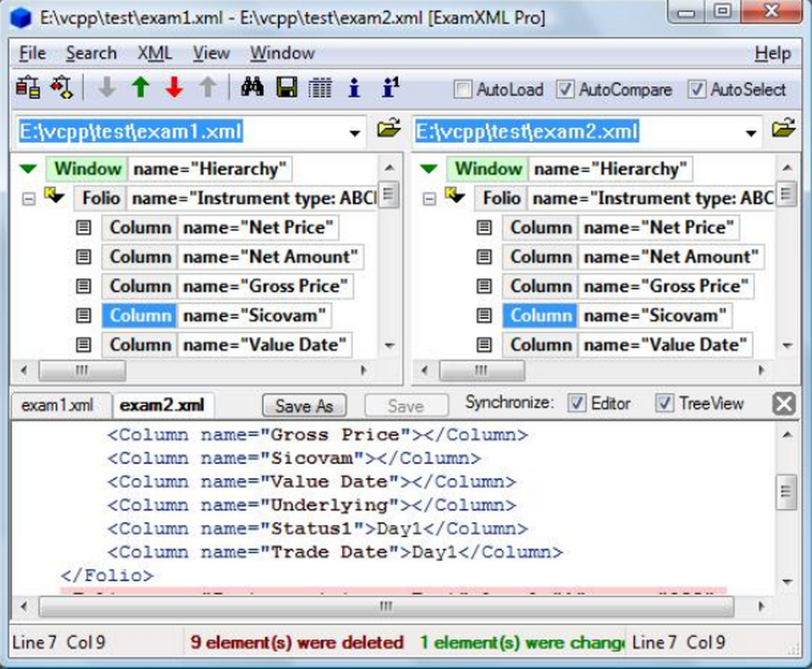Open the XML menu

[154, 53]
